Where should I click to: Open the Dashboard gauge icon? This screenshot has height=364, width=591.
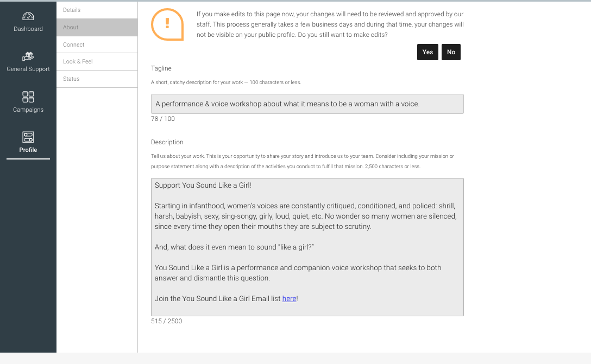28,16
